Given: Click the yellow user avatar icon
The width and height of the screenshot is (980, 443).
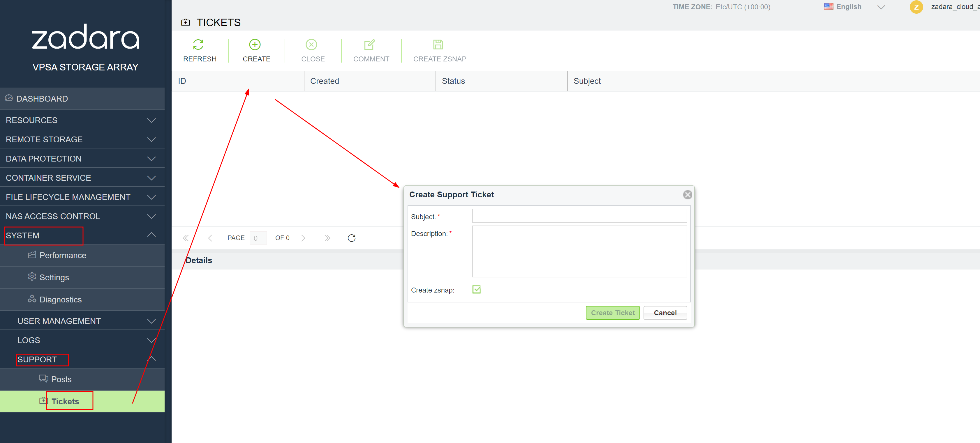Looking at the screenshot, I should (x=916, y=7).
